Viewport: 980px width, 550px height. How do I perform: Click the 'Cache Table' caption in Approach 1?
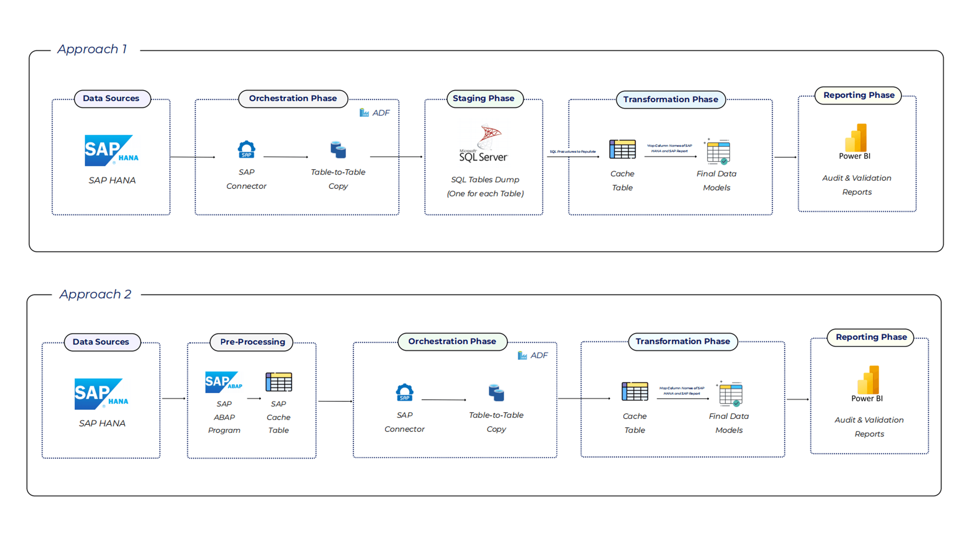tap(622, 181)
